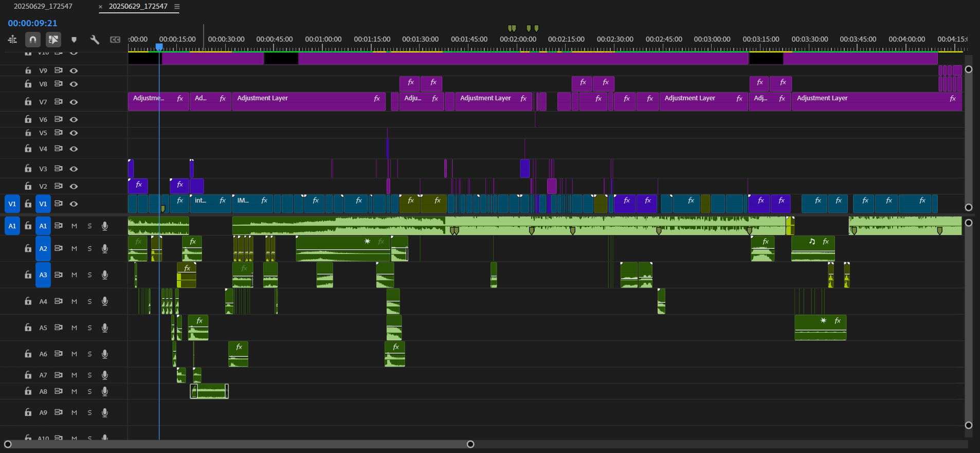This screenshot has width=980, height=453.
Task: Lock the V3 video track
Action: (x=28, y=169)
